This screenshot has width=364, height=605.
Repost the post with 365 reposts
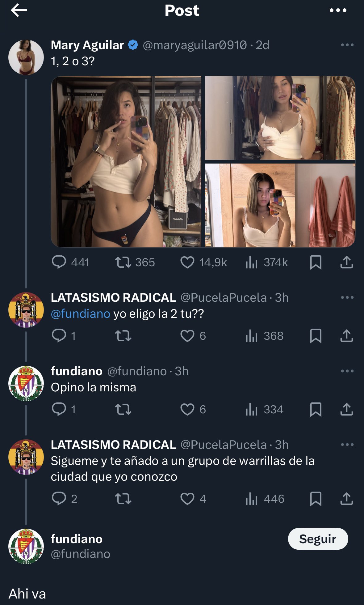123,262
